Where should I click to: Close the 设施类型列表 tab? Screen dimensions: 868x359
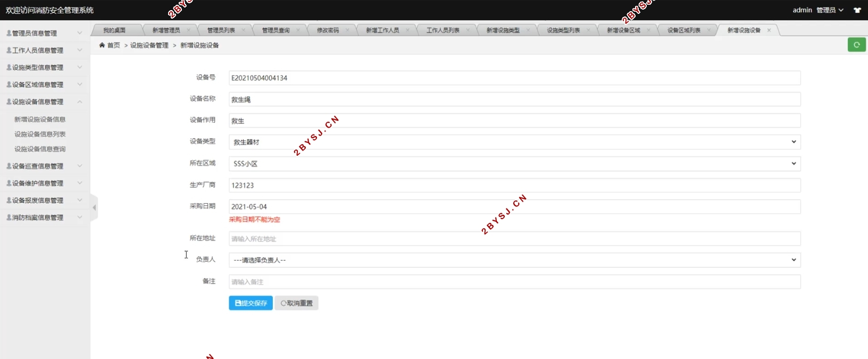[588, 30]
